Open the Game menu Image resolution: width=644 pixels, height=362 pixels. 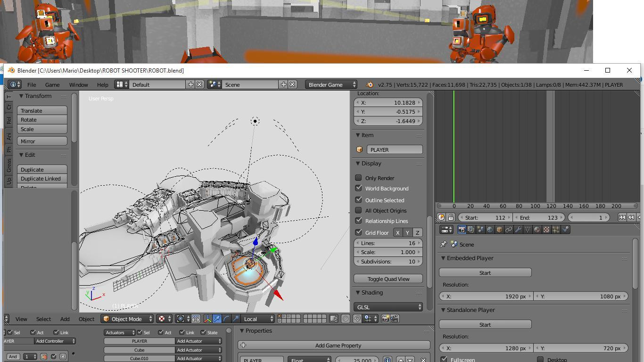point(52,85)
